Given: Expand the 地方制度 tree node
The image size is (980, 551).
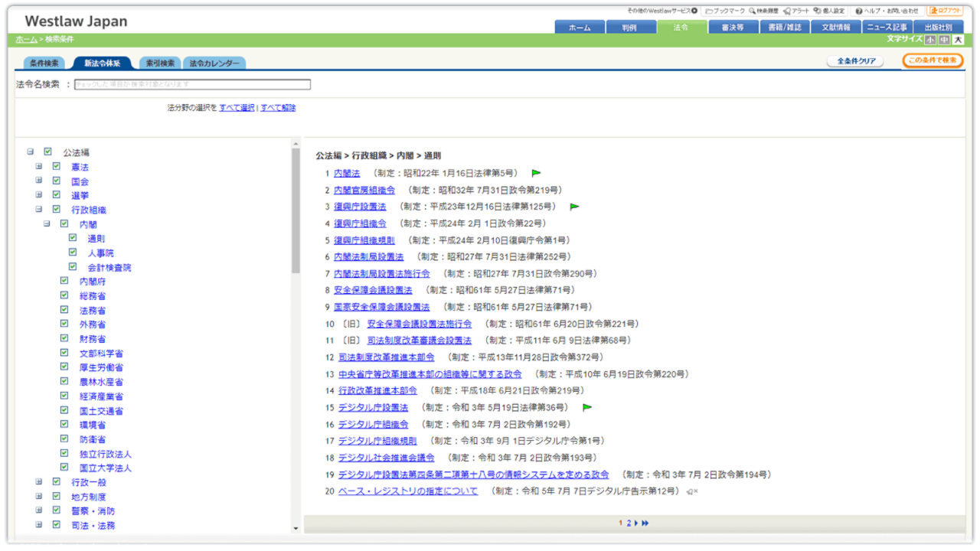Looking at the screenshot, I should click(x=38, y=497).
